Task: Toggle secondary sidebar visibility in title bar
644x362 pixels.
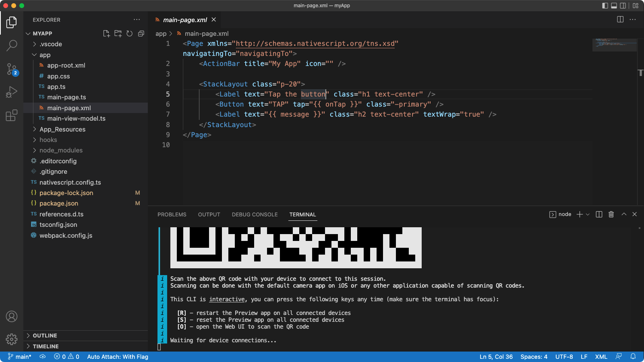Action: [x=623, y=6]
